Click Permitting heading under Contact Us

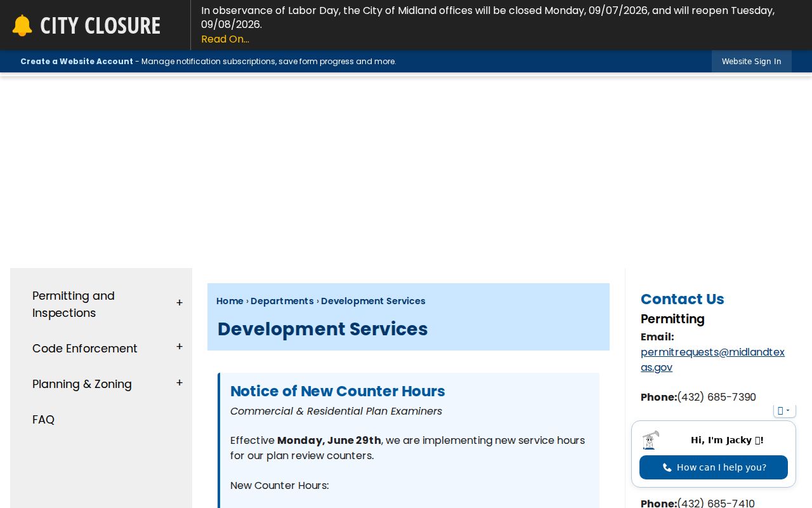tap(672, 319)
